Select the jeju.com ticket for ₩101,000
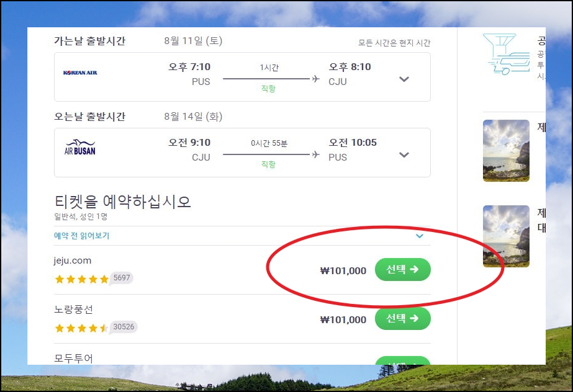The height and width of the screenshot is (392, 573). coord(403,269)
